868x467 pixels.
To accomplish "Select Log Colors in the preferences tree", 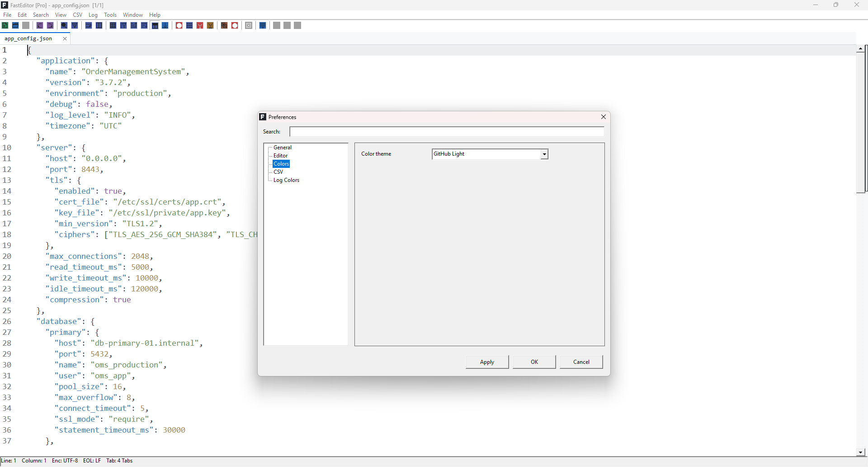I will pyautogui.click(x=286, y=180).
